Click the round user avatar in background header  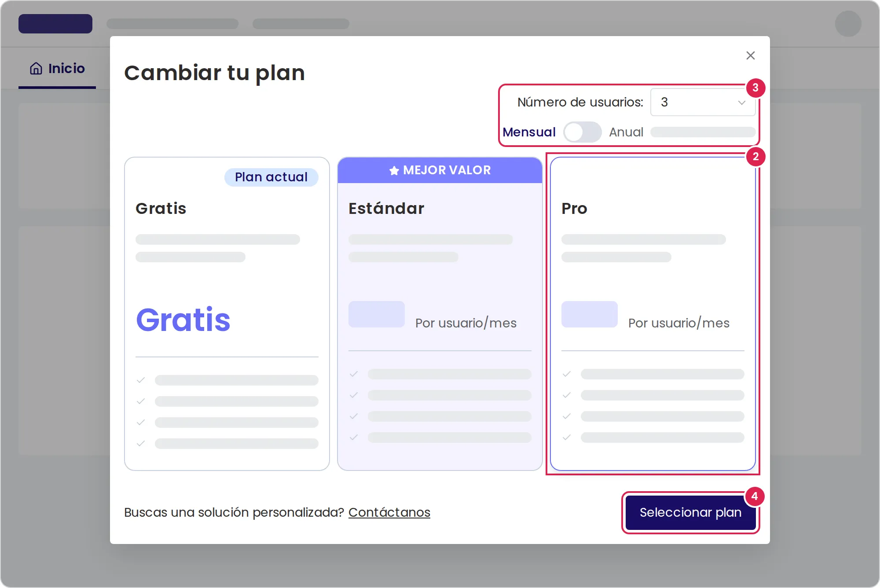(x=848, y=24)
